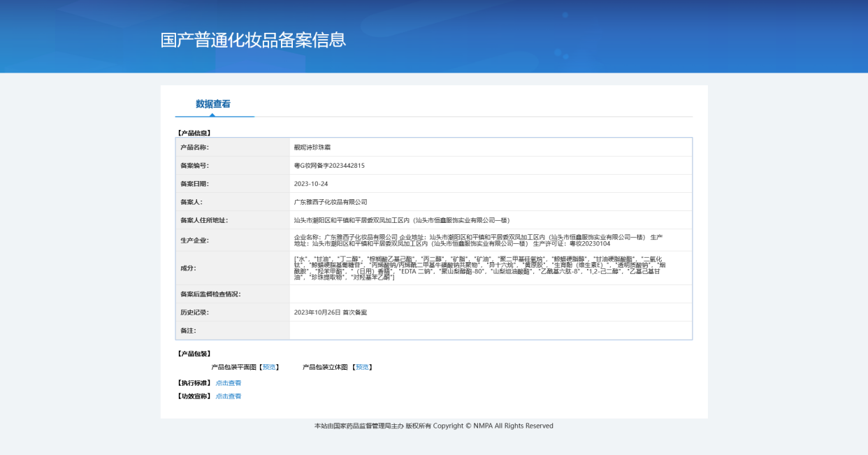This screenshot has height=455, width=868.
Task: Click the 备案人住所地址 row label
Action: point(204,220)
